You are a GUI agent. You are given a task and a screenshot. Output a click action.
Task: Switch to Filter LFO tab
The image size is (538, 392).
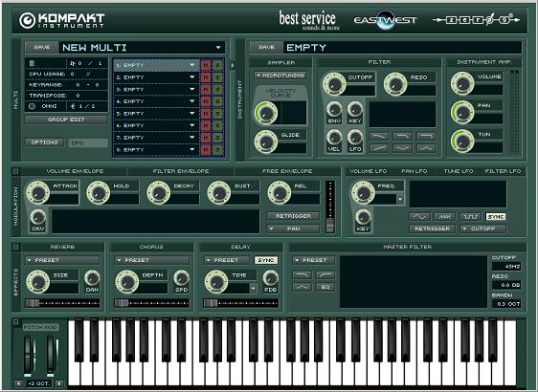point(503,171)
